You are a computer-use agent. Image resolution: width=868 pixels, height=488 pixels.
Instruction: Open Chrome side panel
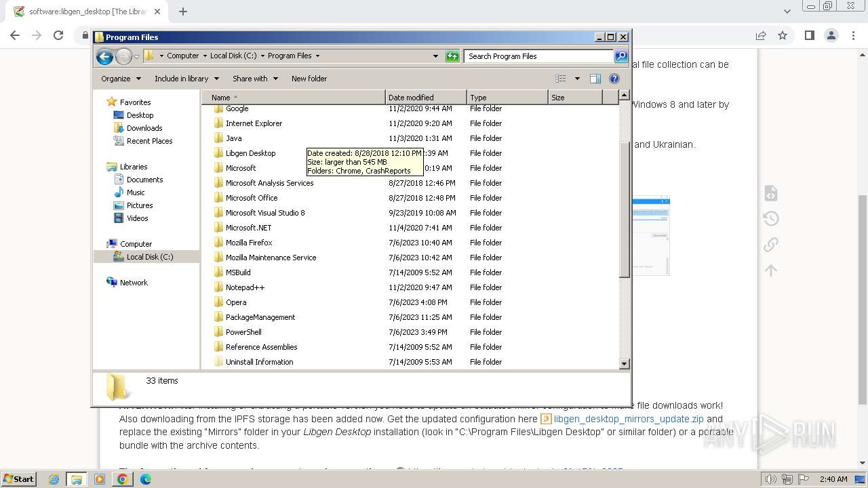[x=809, y=35]
